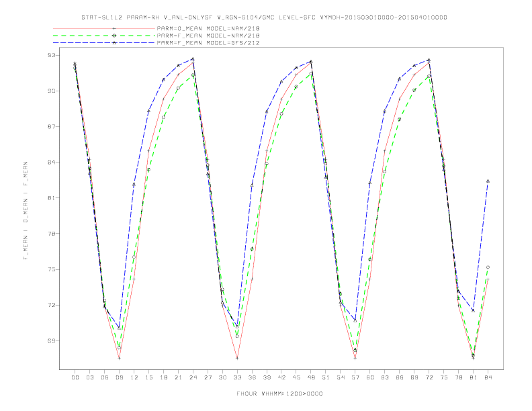532x411 pixels.
Task: Click x-axis tick label 30
Action: pyautogui.click(x=222, y=377)
